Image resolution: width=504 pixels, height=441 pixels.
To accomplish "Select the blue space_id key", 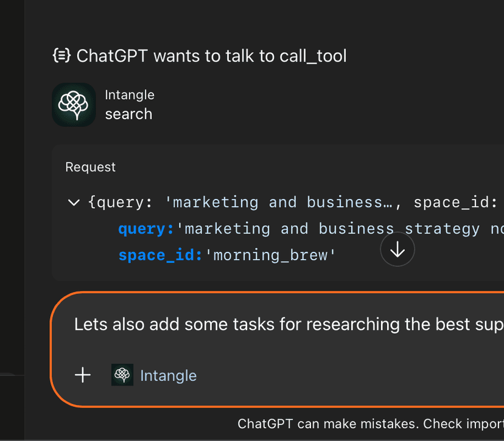I will 161,255.
